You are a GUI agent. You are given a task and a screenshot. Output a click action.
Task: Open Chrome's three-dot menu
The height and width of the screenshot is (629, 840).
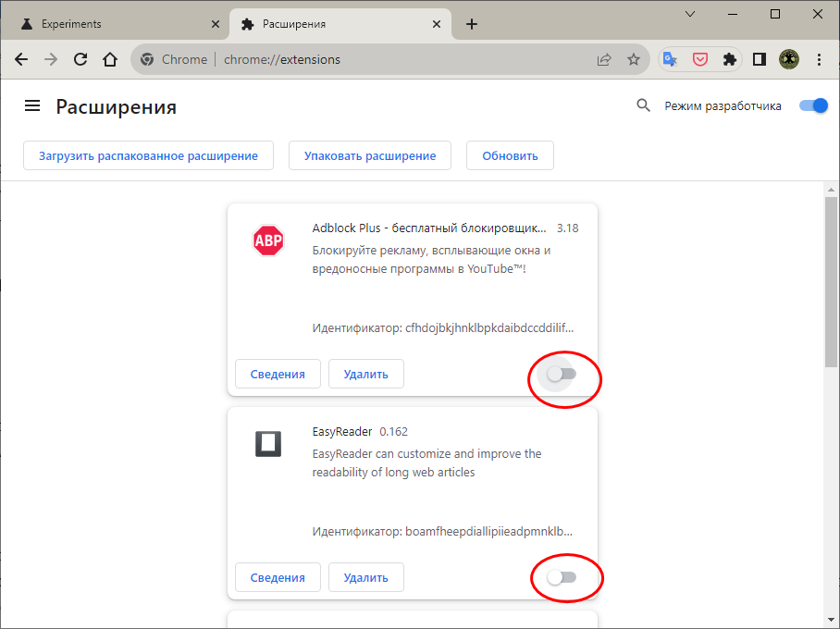click(x=819, y=59)
